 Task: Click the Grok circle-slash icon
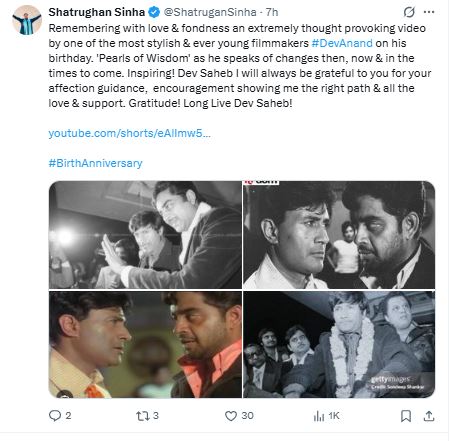tap(409, 12)
